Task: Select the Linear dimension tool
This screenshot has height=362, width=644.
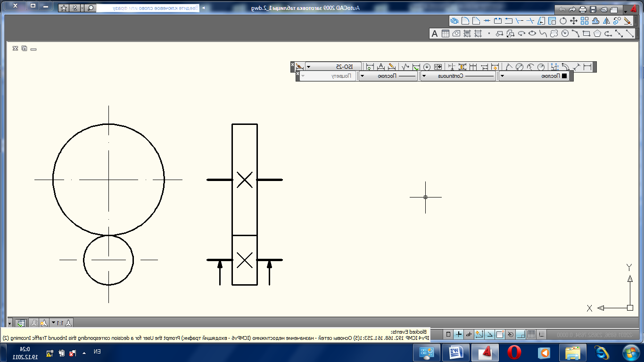Action: pyautogui.click(x=587, y=67)
